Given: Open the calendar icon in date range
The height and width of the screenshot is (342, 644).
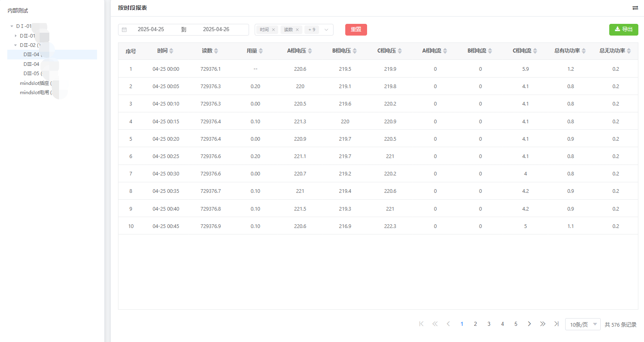Looking at the screenshot, I should (x=125, y=30).
